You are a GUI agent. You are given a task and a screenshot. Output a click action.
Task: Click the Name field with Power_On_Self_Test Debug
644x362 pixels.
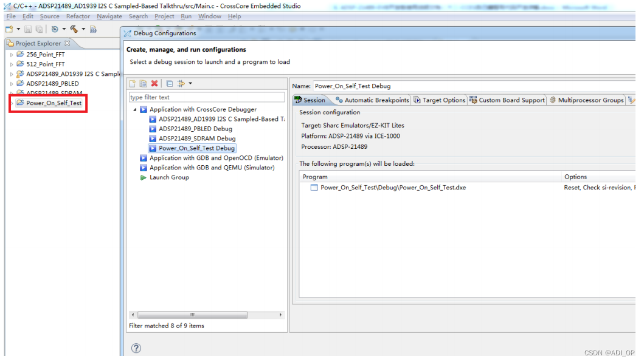click(474, 86)
